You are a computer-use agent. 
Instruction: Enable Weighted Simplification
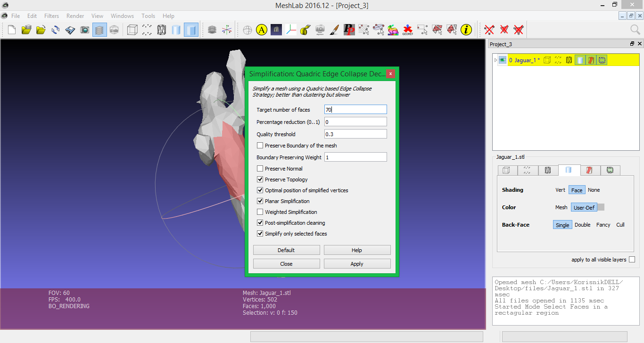(260, 212)
